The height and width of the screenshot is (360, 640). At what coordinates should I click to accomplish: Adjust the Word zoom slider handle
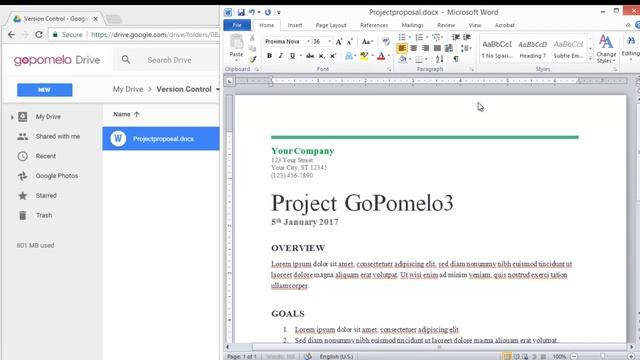point(602,356)
